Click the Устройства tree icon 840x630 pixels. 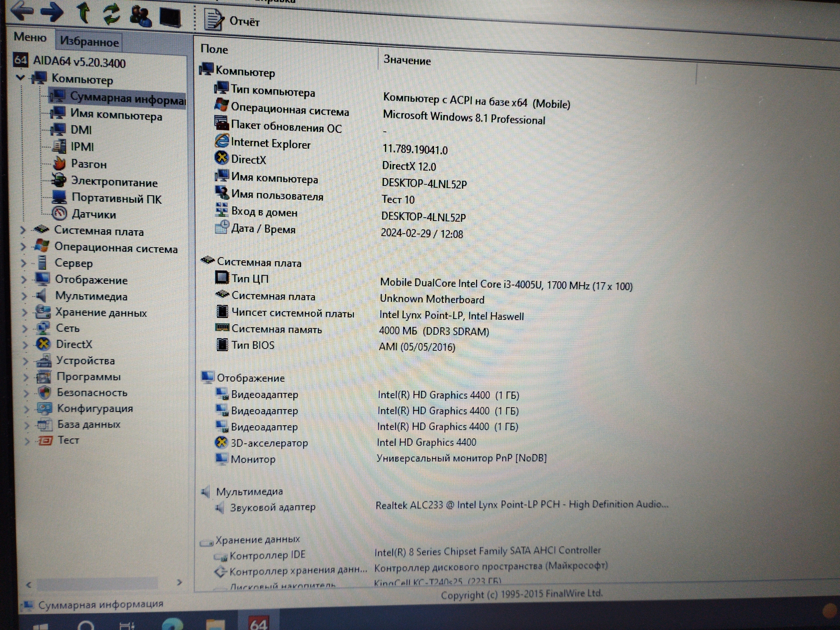point(43,360)
